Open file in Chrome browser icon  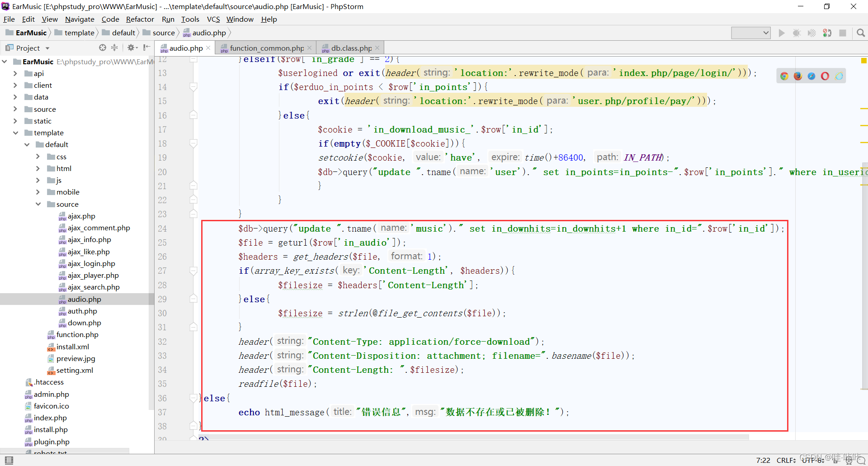(784, 76)
